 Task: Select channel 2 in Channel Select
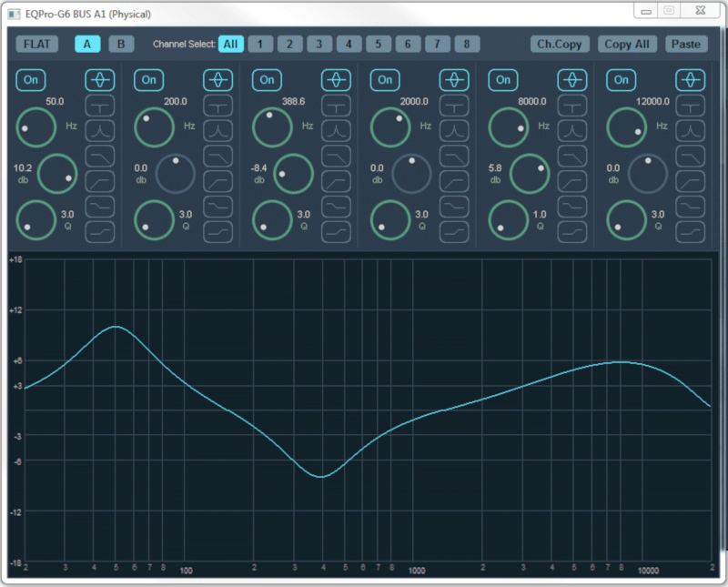point(289,44)
